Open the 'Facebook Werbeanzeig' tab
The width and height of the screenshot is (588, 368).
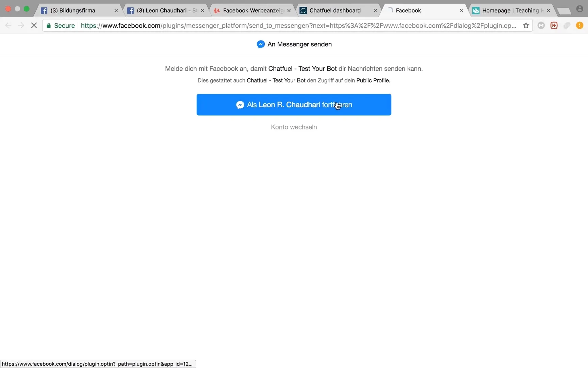[x=253, y=11]
